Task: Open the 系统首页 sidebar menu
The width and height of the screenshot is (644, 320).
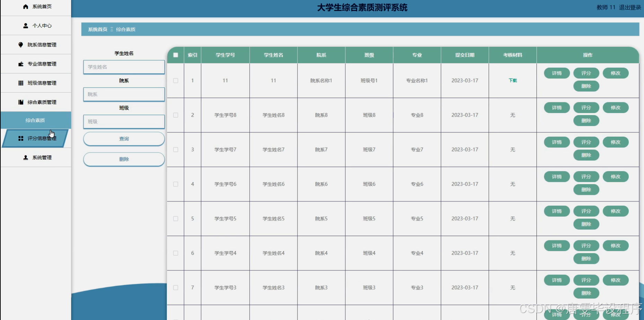Action: [x=36, y=7]
